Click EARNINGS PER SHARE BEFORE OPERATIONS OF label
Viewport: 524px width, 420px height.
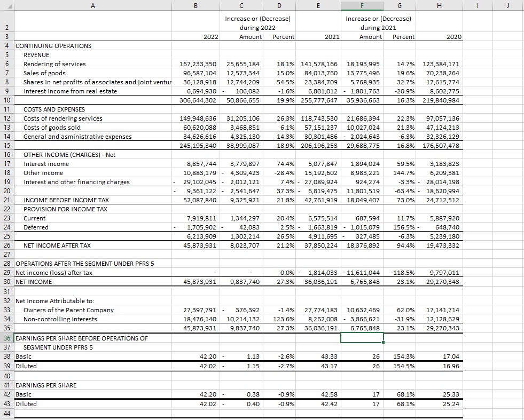tap(82, 338)
